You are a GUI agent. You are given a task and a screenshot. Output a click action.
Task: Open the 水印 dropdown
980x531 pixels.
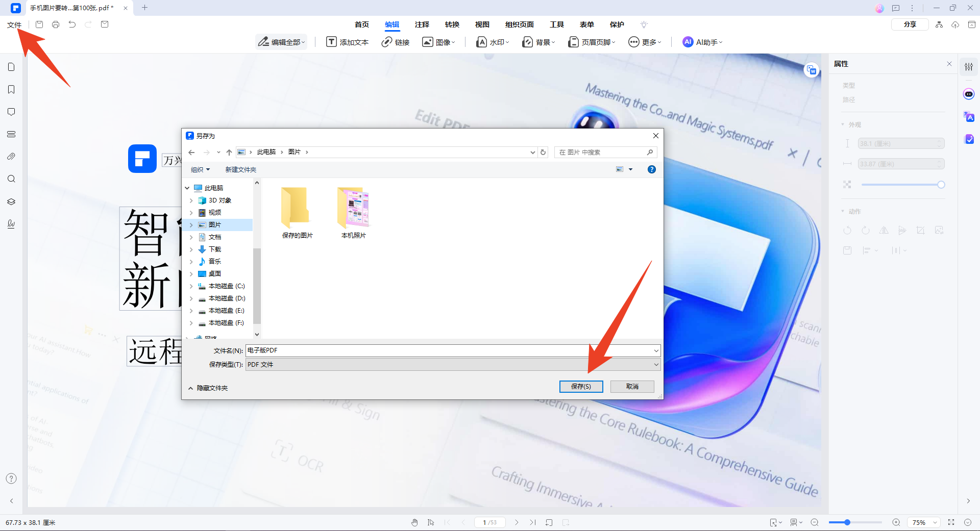click(x=493, y=42)
